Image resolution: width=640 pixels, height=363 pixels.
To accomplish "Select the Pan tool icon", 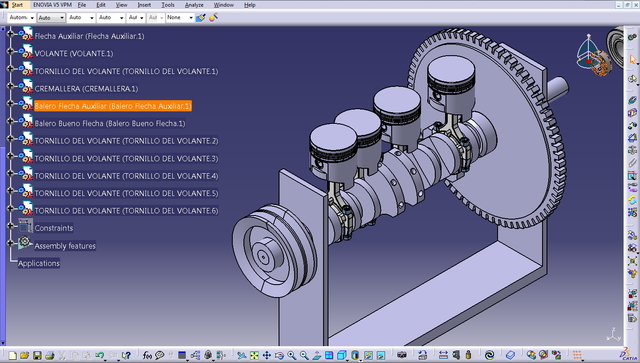I will pyautogui.click(x=267, y=356).
